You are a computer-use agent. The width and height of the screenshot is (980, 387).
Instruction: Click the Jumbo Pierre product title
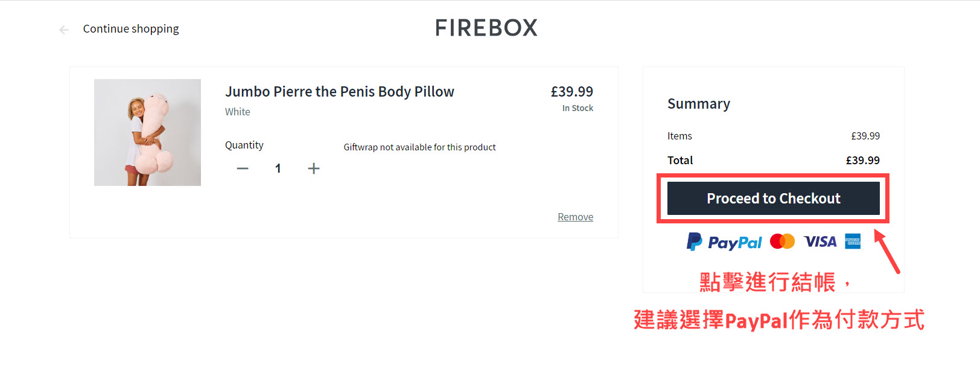point(339,92)
